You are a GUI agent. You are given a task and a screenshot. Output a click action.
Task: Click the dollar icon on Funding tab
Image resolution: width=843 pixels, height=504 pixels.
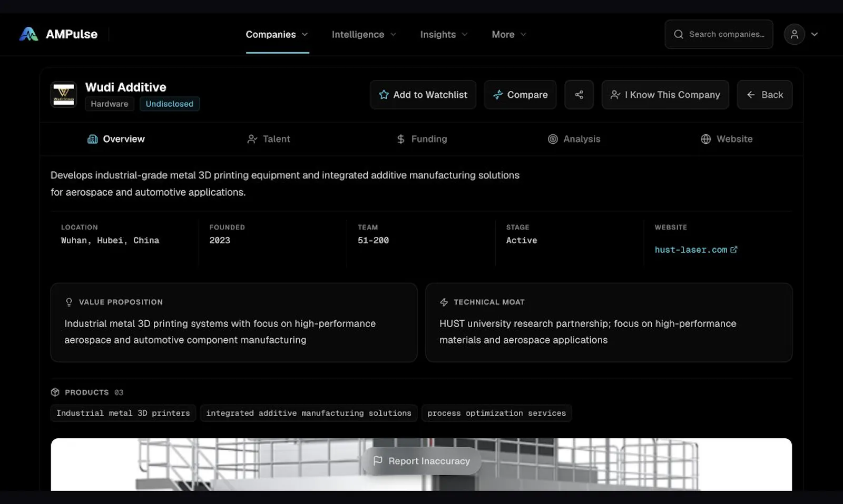click(x=401, y=139)
